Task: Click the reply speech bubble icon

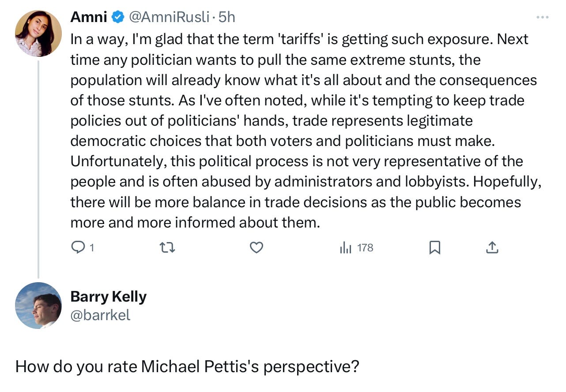Action: [78, 248]
